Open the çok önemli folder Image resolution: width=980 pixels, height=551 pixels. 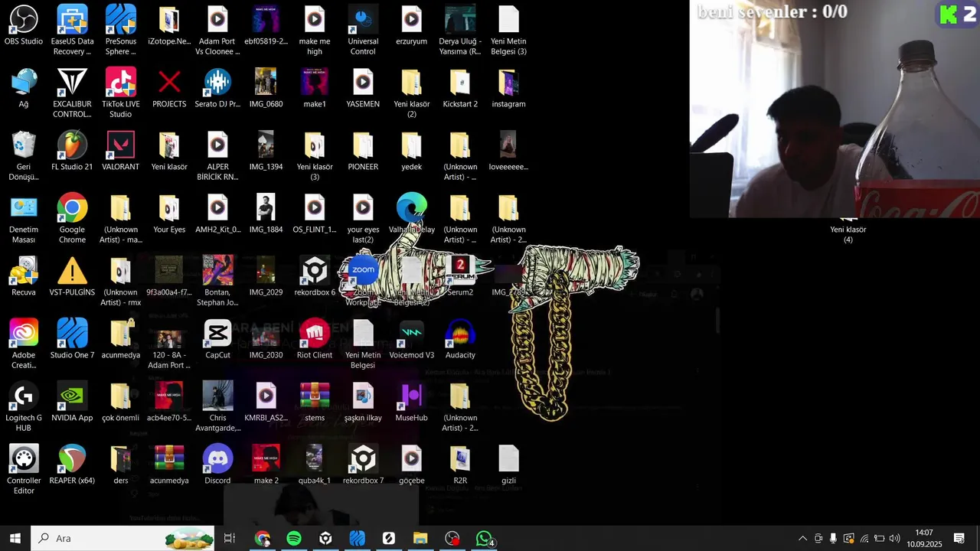[x=120, y=402]
